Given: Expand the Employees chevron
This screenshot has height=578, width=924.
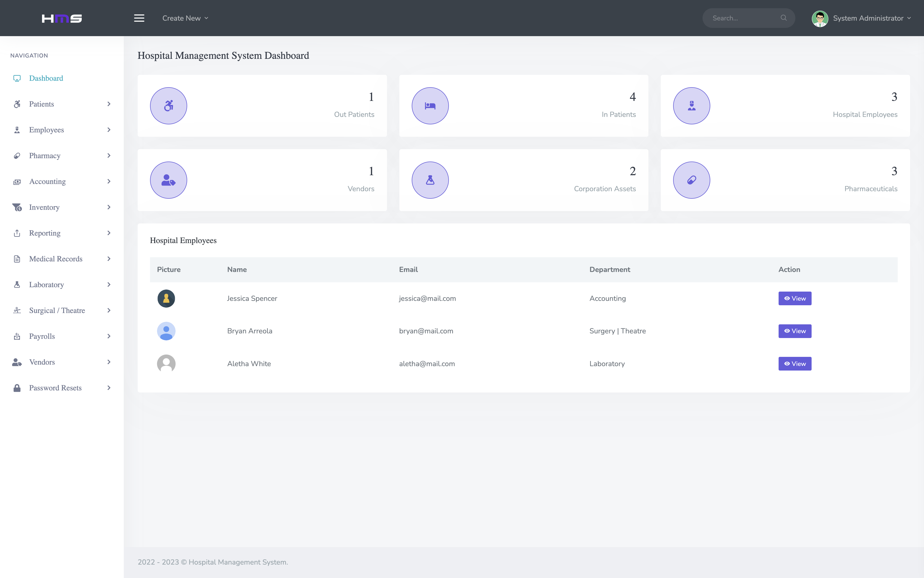Looking at the screenshot, I should 109,130.
